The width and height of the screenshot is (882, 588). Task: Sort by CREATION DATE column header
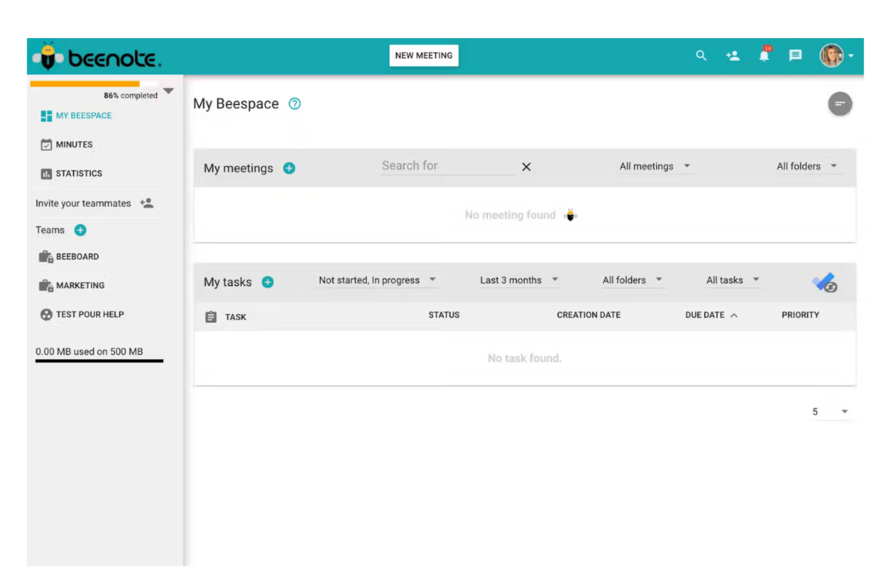tap(589, 315)
